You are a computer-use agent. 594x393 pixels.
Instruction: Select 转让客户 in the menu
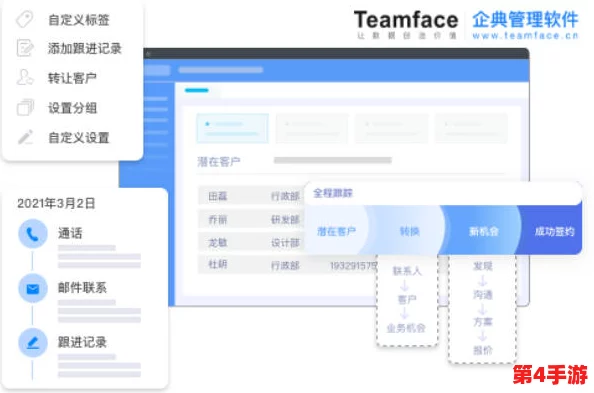pos(72,78)
